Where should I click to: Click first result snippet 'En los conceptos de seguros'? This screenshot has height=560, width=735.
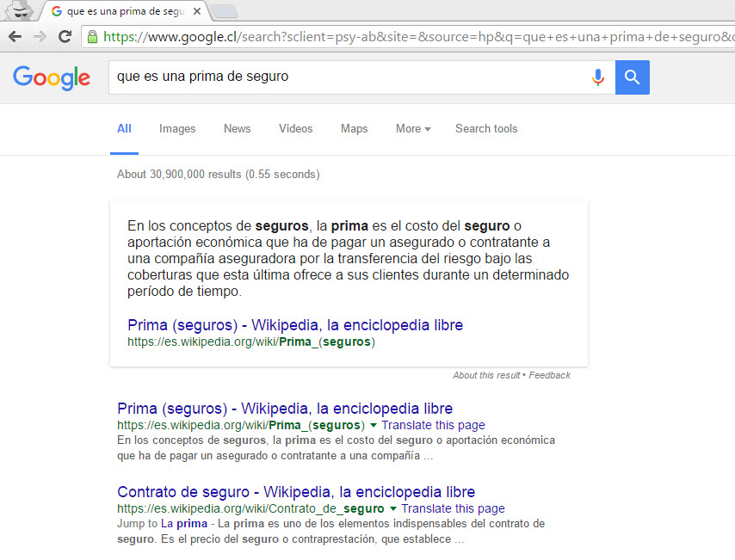pos(337,448)
